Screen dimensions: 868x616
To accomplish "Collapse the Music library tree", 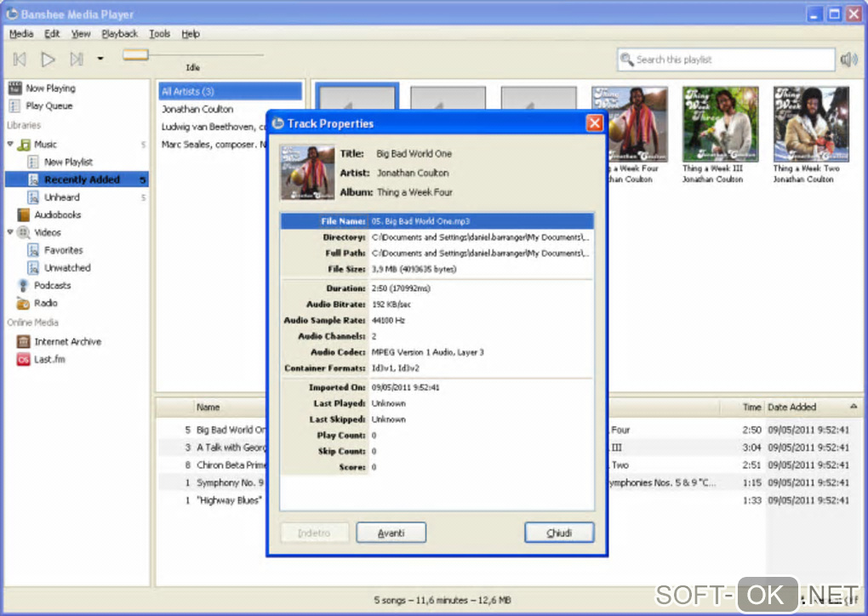I will (10, 144).
